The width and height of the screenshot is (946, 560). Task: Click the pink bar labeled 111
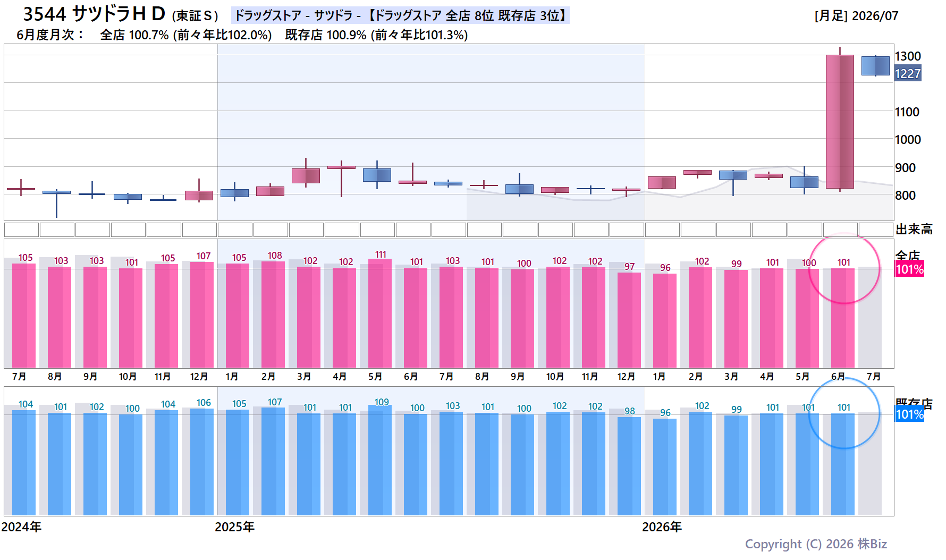tap(380, 313)
